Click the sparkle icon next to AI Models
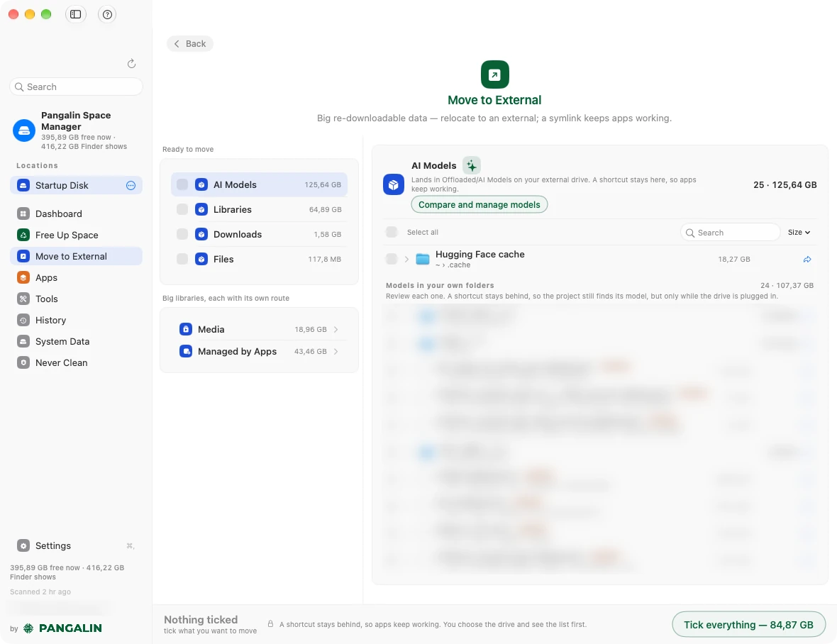837x644 pixels. (472, 166)
